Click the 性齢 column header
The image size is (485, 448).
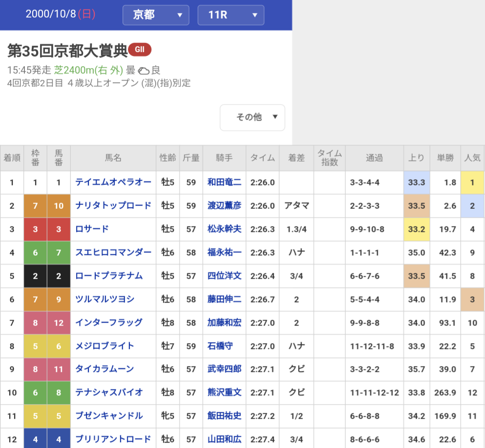pos(168,158)
